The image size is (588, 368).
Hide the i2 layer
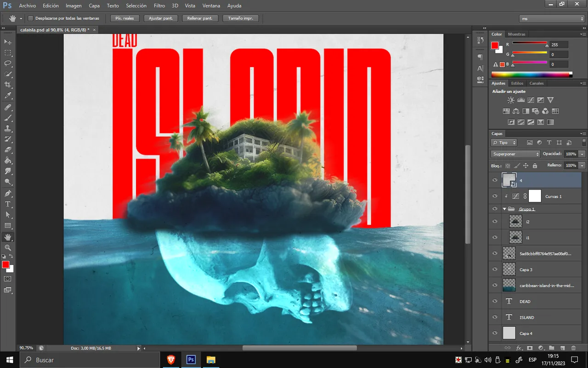495,222
